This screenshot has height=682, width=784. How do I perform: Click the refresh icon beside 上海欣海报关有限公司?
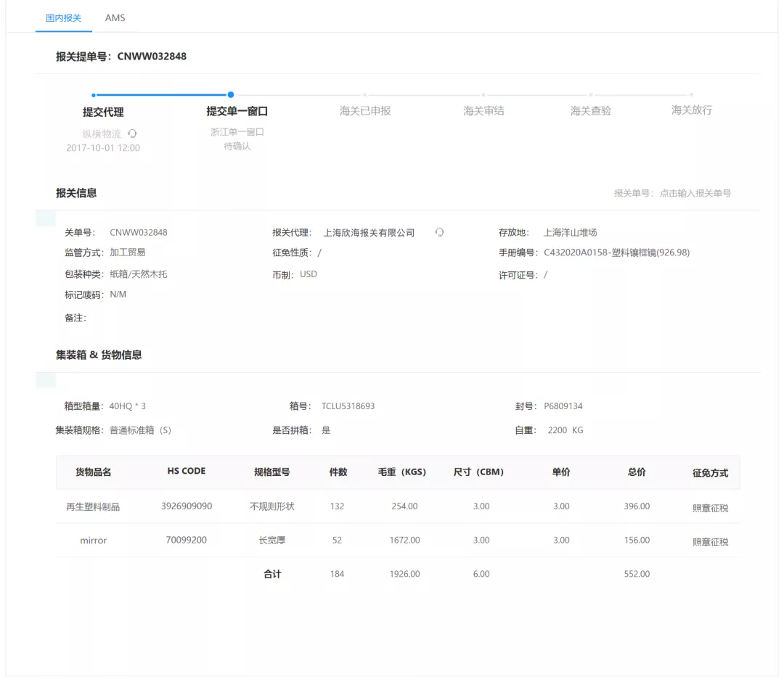(438, 232)
